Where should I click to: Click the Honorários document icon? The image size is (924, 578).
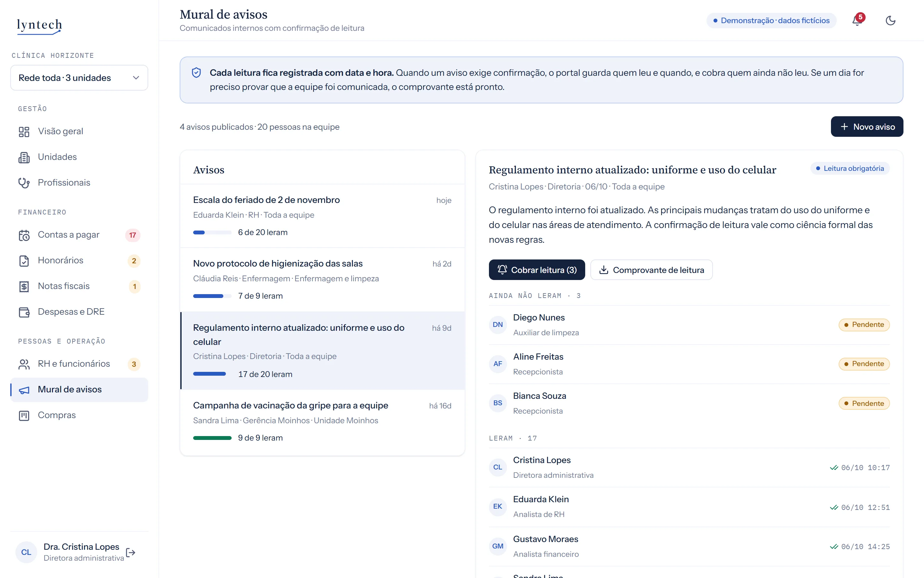point(24,261)
